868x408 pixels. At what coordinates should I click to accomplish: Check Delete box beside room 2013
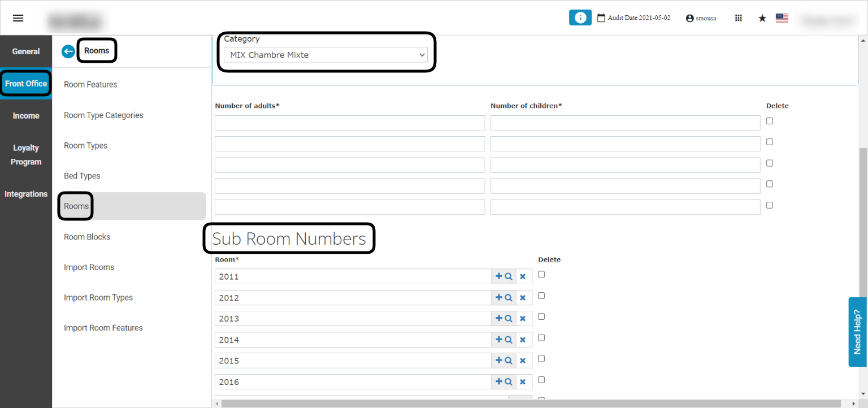coord(541,316)
